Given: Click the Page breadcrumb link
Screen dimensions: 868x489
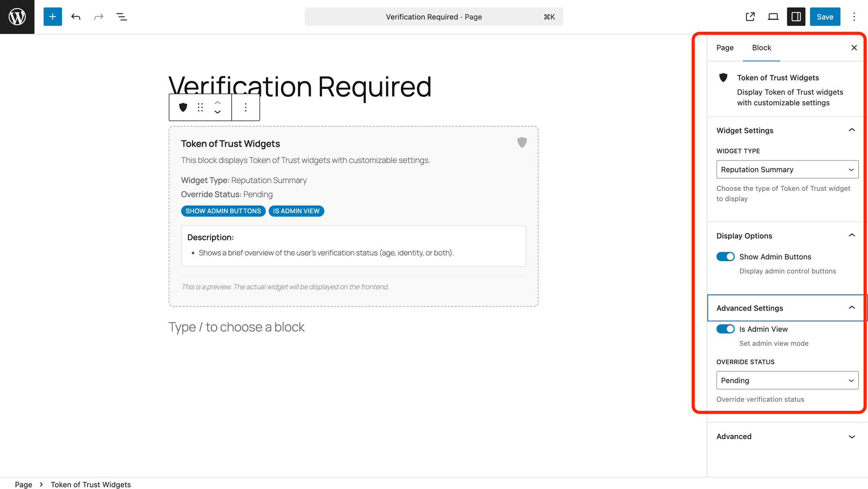Looking at the screenshot, I should pyautogui.click(x=23, y=485).
